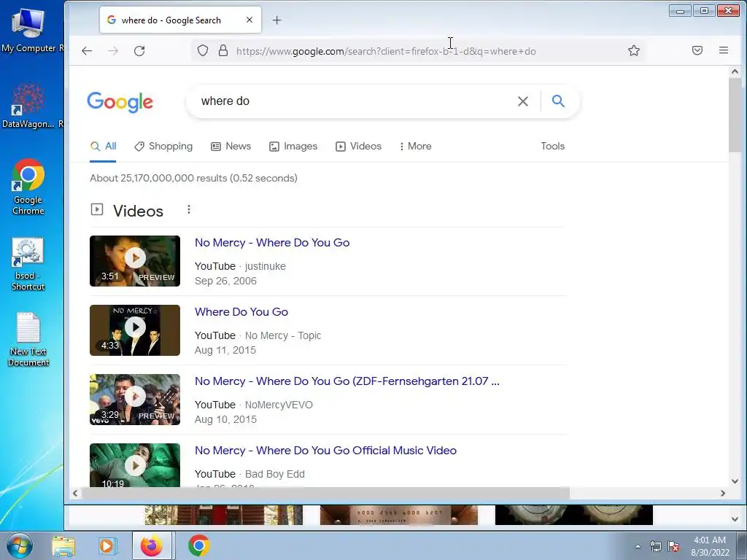Select the All results tab
This screenshot has width=747, height=560.
point(103,146)
